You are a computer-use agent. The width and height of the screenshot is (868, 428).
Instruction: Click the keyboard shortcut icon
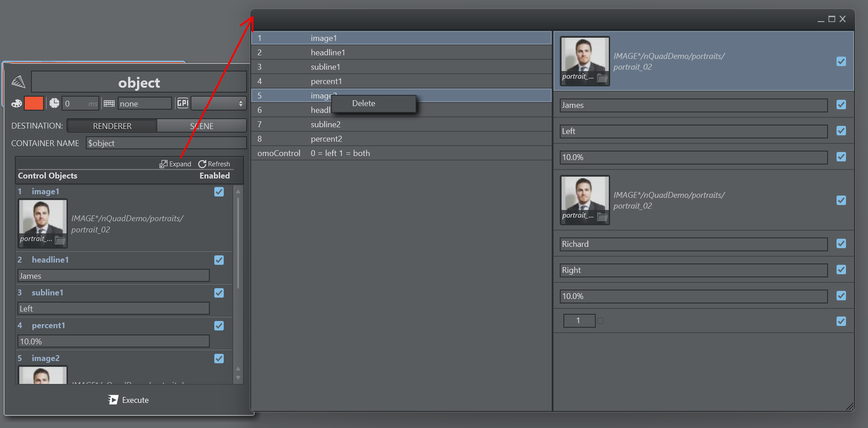(109, 103)
